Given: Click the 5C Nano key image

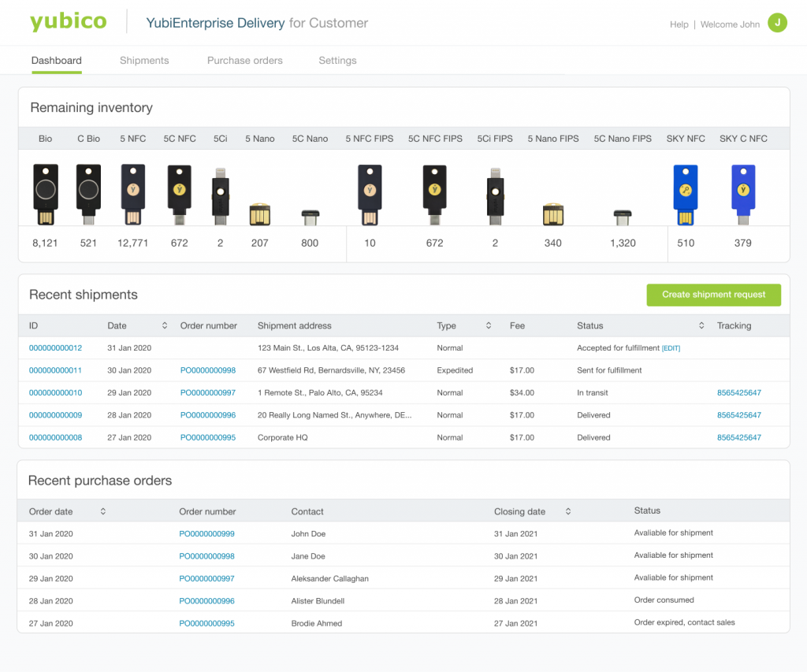Looking at the screenshot, I should coord(310,217).
